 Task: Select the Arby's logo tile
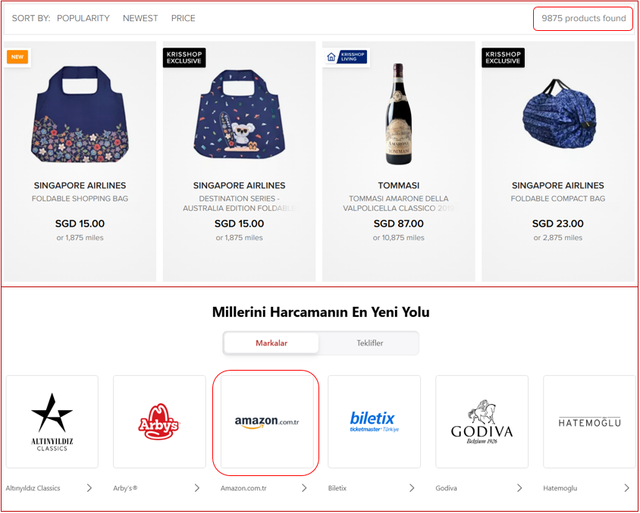click(158, 421)
